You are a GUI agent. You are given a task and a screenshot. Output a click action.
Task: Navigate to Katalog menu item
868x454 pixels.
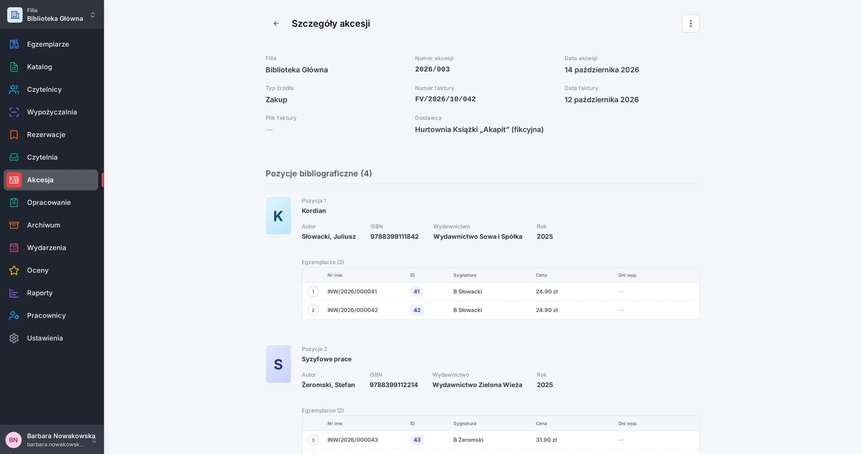51,67
